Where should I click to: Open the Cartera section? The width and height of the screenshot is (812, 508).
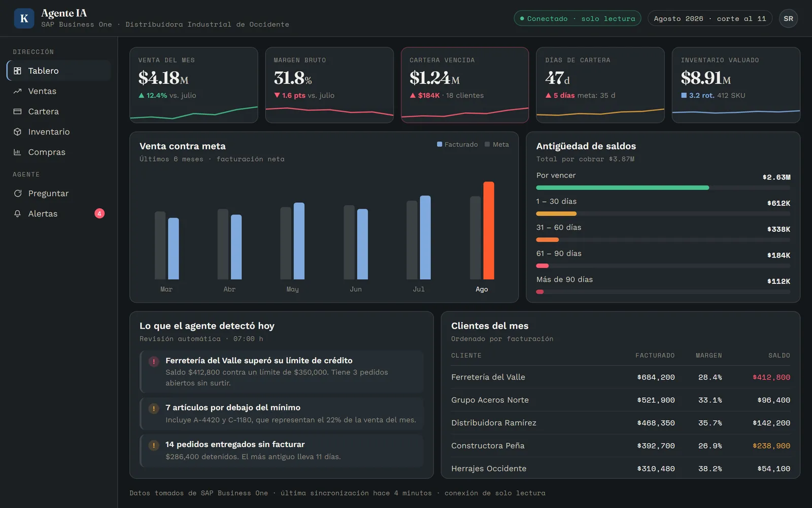coord(59,111)
